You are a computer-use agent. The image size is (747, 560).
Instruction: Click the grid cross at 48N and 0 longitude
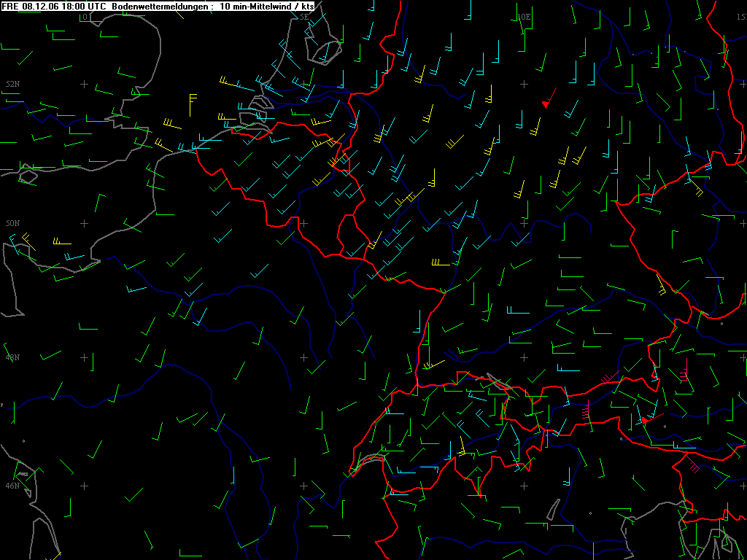[x=84, y=357]
